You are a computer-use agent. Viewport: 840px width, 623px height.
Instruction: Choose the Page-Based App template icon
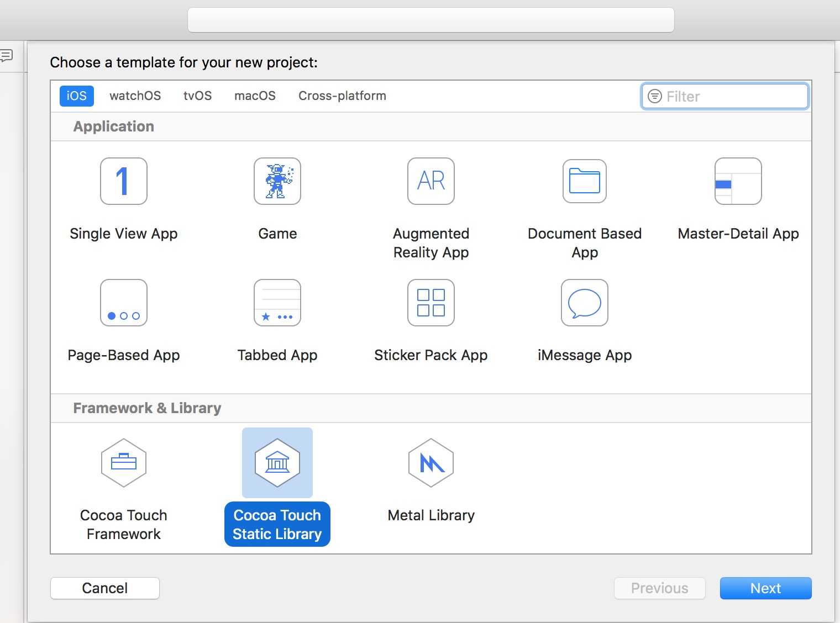124,303
